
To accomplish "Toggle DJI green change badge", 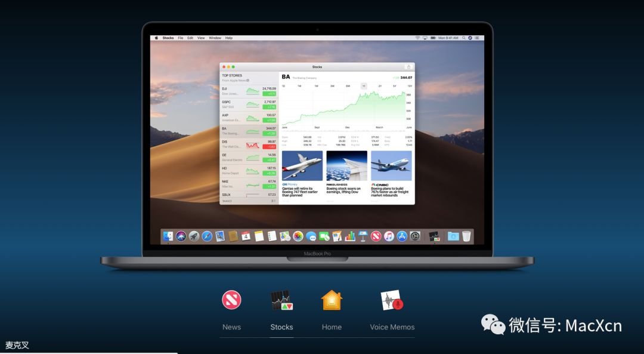I will point(270,94).
